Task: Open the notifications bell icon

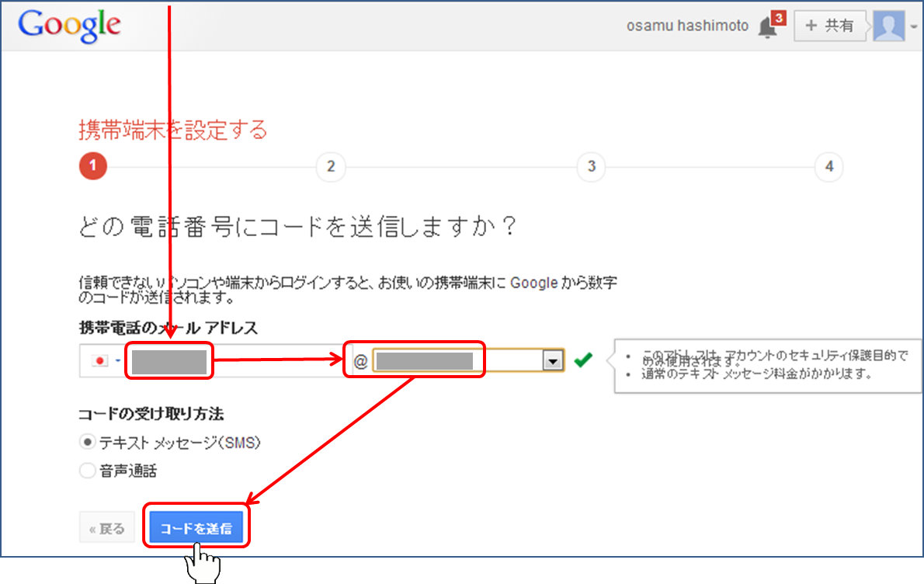Action: (766, 28)
